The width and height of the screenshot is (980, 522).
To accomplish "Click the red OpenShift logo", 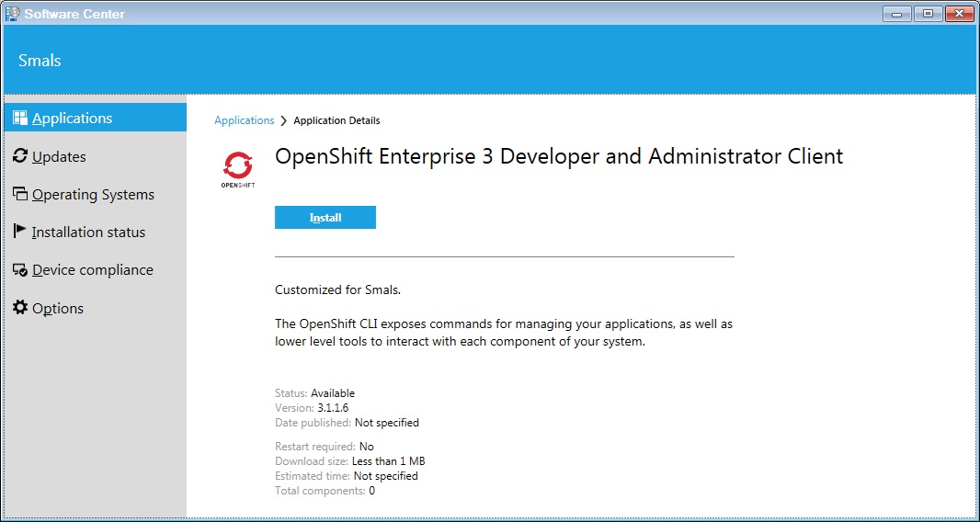I will pyautogui.click(x=237, y=165).
